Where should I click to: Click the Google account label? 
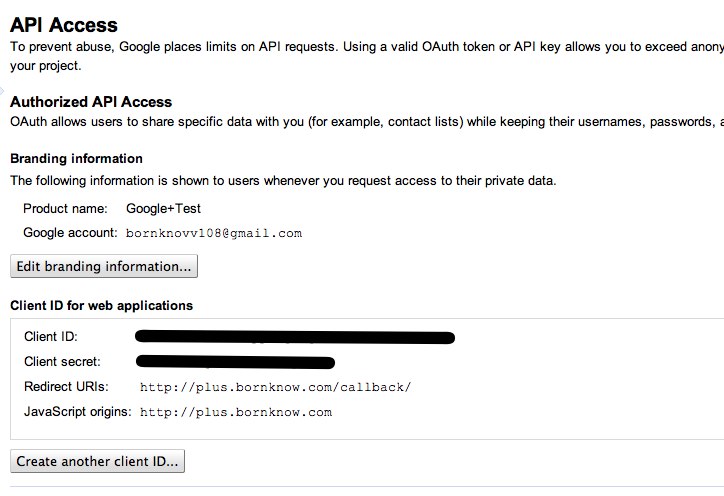69,233
